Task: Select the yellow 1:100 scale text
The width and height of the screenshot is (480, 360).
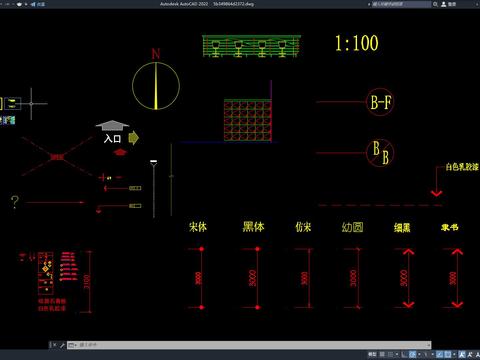Action: coord(356,43)
